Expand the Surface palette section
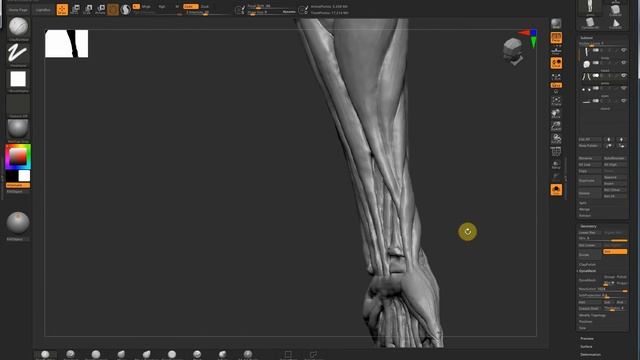Screen dimensions: 640x360 pos(586,347)
